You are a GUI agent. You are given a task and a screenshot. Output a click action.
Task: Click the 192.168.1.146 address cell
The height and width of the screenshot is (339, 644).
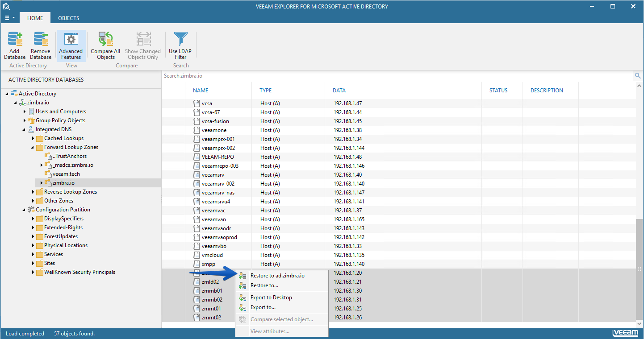(349, 166)
